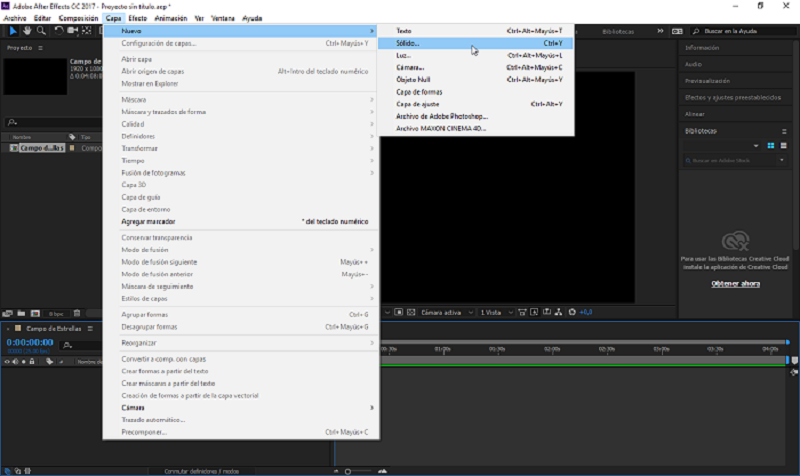Toggle the In/Out/Duration pane icon
This screenshot has width=800, height=476.
coord(28,471)
